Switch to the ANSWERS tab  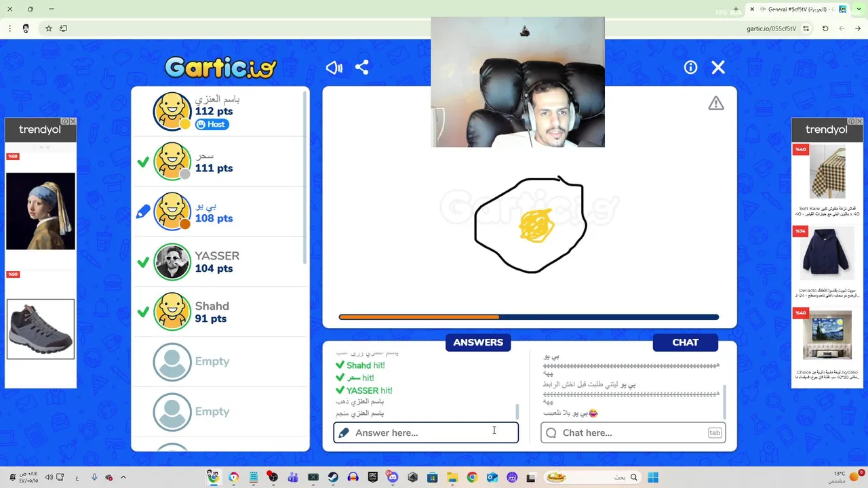[478, 342]
